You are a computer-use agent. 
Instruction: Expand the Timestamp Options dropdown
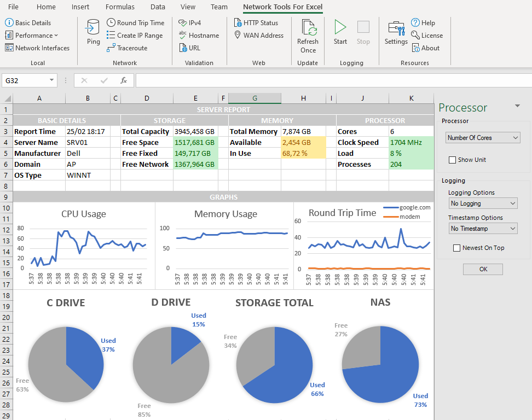point(483,229)
